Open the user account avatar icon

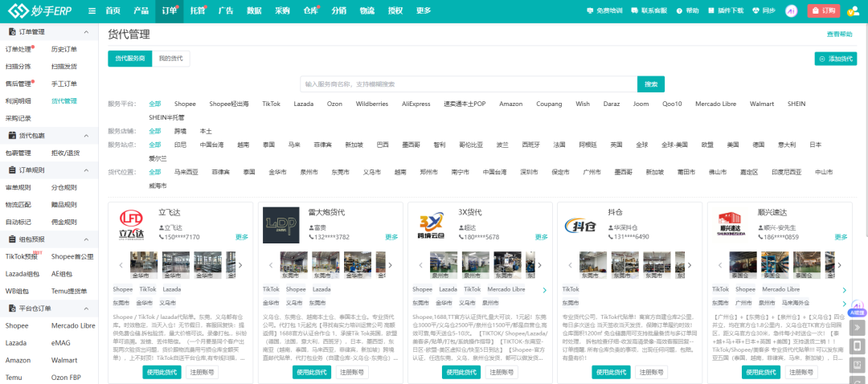point(853,10)
